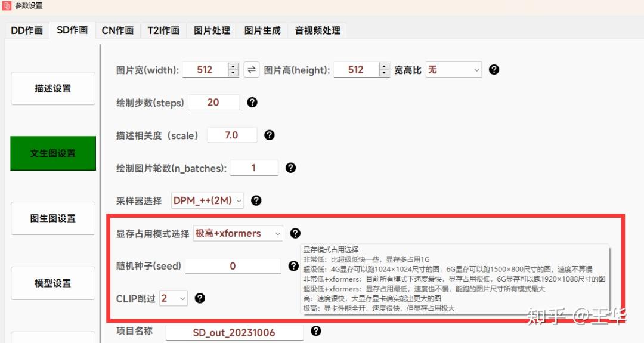Screen dimensions: 644x343
Task: Click help icon beside VRAM mode dropdown
Action: pos(295,233)
